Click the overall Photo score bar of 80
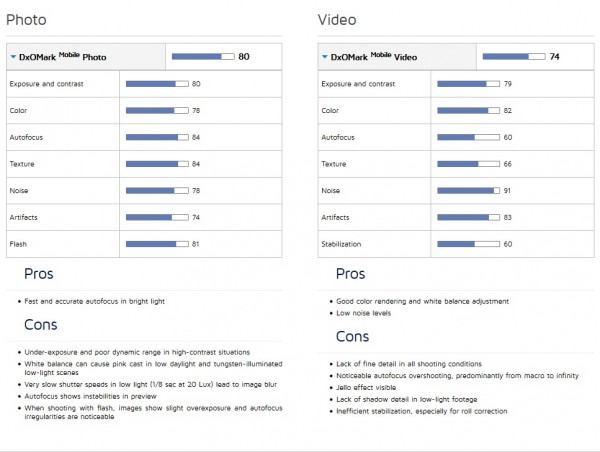This screenshot has height=452, width=600. [203, 57]
